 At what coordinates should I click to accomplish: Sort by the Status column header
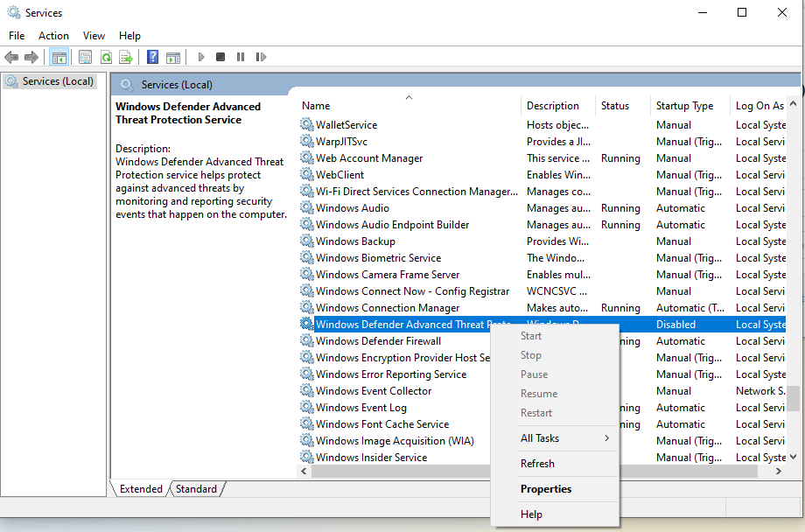623,106
